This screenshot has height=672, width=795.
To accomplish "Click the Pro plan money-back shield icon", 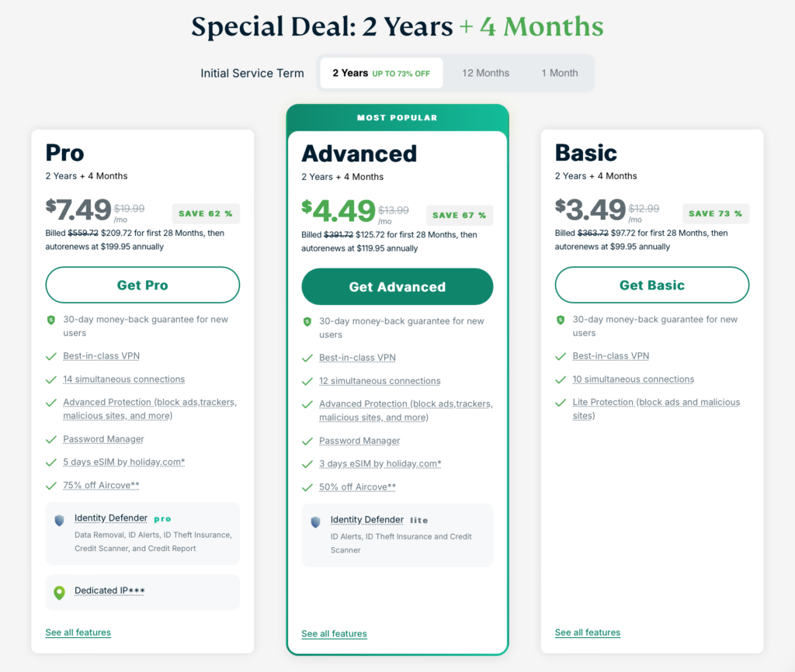I will tap(51, 320).
